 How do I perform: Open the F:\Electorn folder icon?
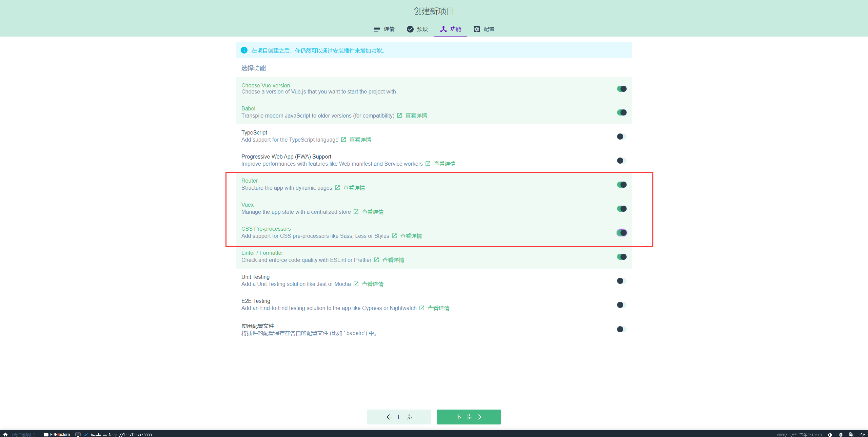click(x=46, y=434)
